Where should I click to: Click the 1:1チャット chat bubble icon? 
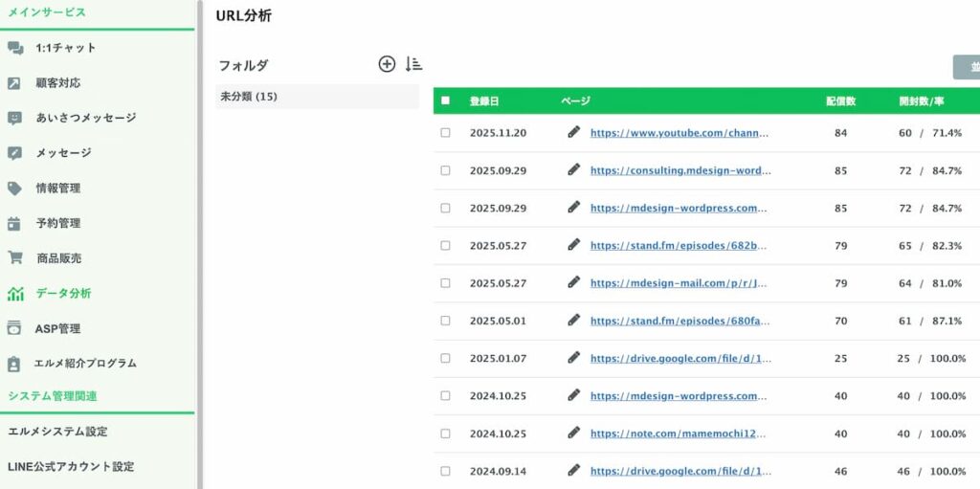tap(14, 48)
